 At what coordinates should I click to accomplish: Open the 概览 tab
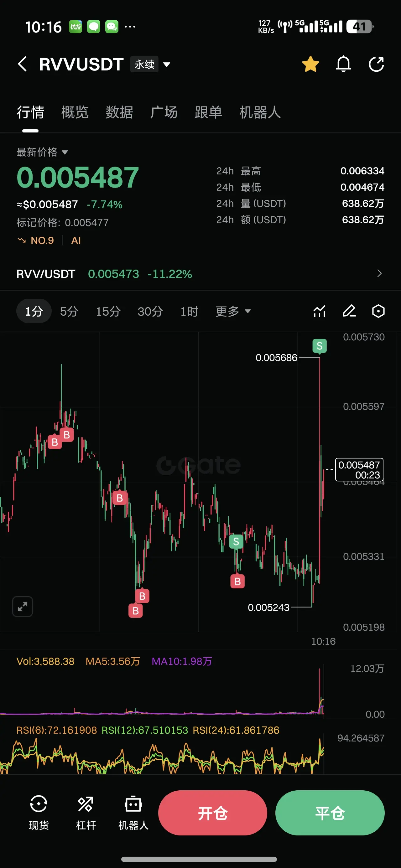click(x=75, y=112)
